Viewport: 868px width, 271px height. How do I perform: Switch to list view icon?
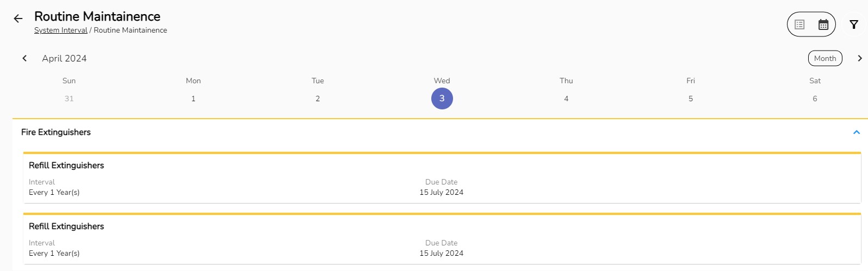point(799,24)
